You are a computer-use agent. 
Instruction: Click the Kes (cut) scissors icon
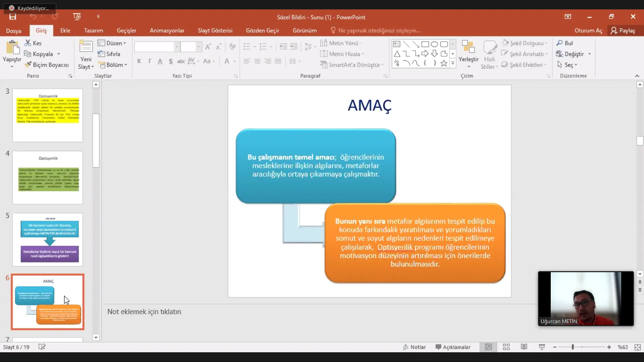point(28,43)
